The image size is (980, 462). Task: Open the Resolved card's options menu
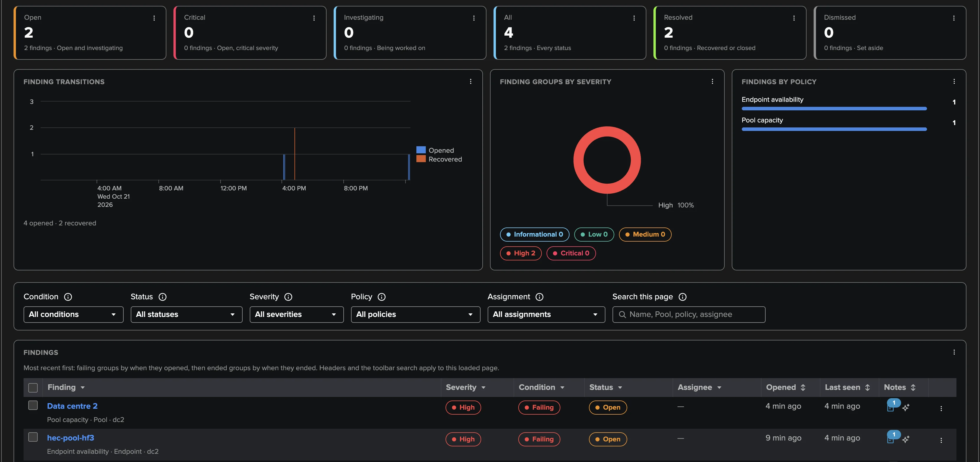[794, 18]
